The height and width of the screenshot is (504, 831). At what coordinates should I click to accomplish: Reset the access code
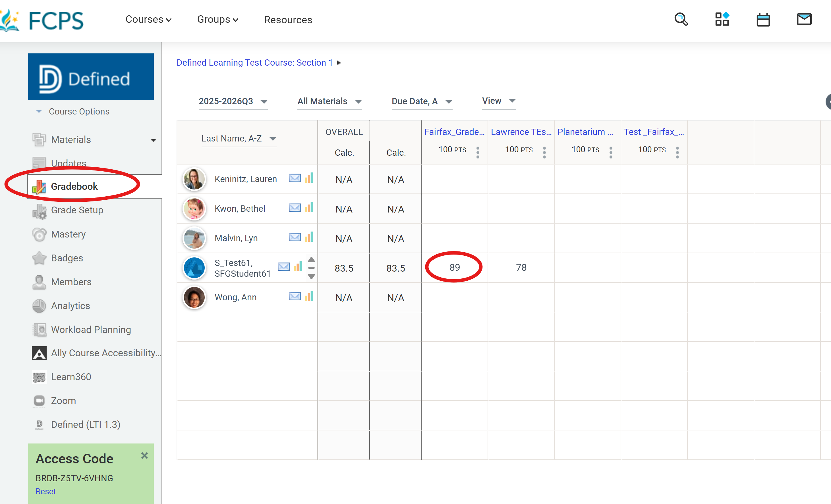tap(45, 491)
